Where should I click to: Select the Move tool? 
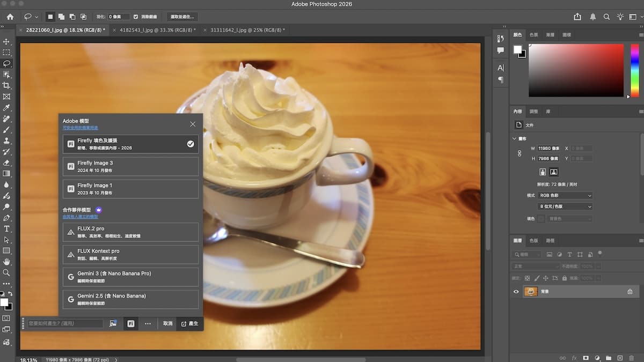tap(6, 41)
